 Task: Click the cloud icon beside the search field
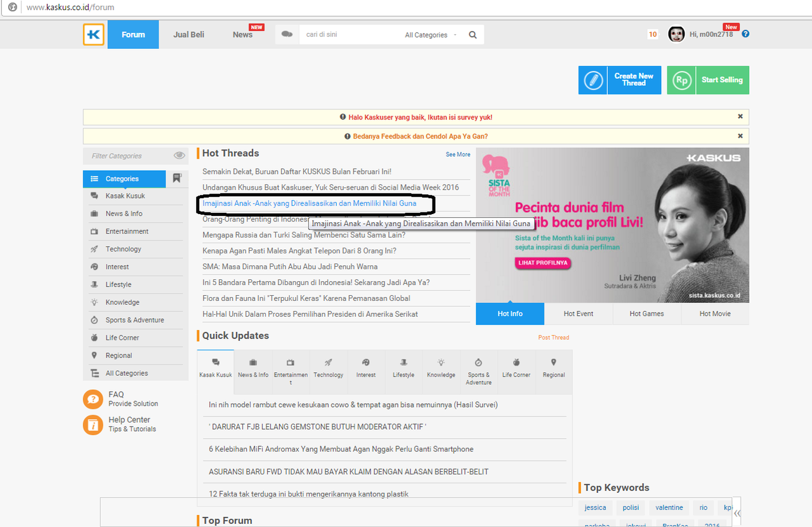pos(287,34)
